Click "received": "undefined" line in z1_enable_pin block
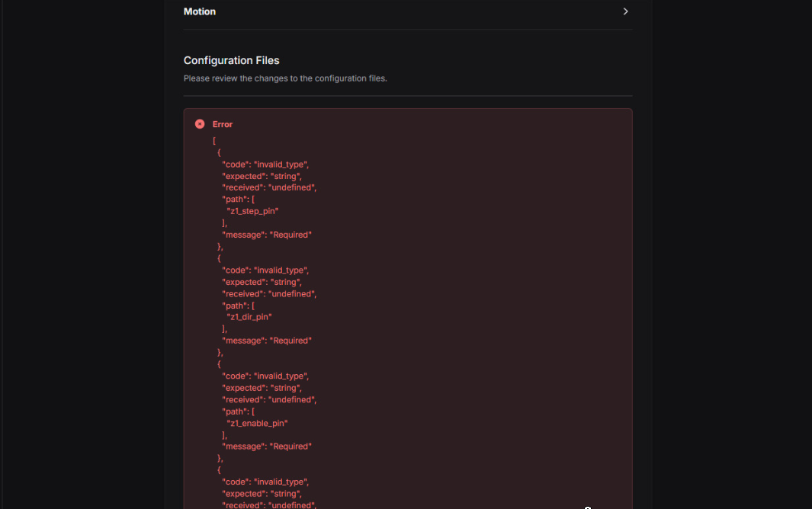Image resolution: width=812 pixels, height=509 pixels. (x=268, y=399)
